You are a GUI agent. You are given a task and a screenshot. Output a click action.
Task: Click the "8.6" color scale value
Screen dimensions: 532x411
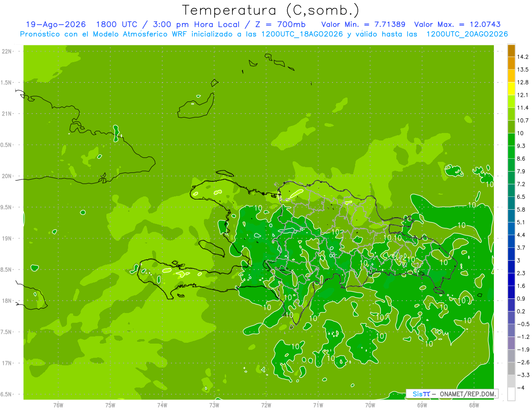click(521, 159)
